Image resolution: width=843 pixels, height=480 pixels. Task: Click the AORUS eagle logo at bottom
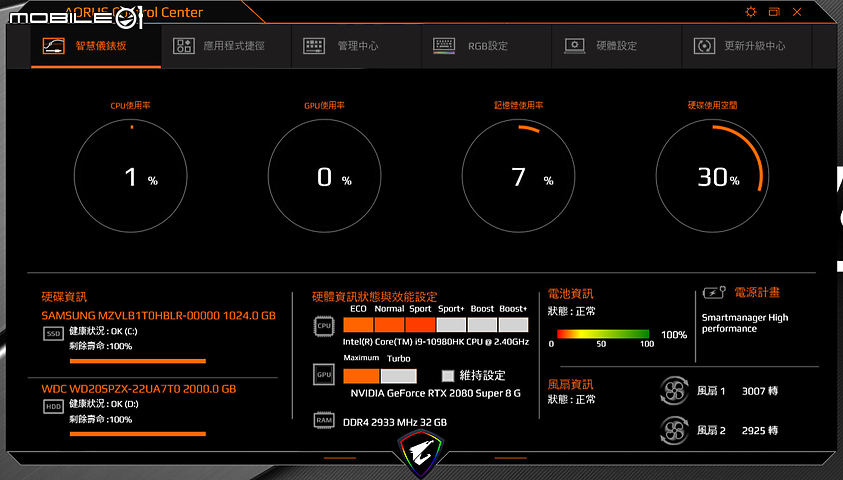pos(420,453)
